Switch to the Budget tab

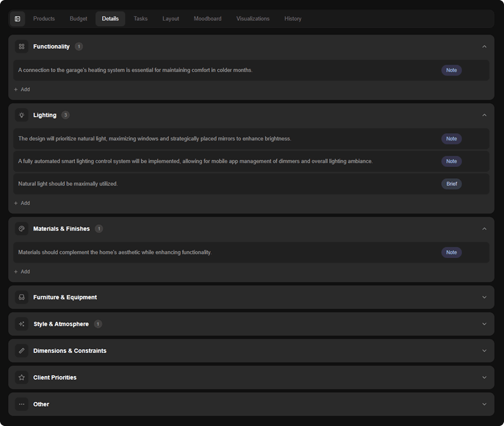click(78, 19)
